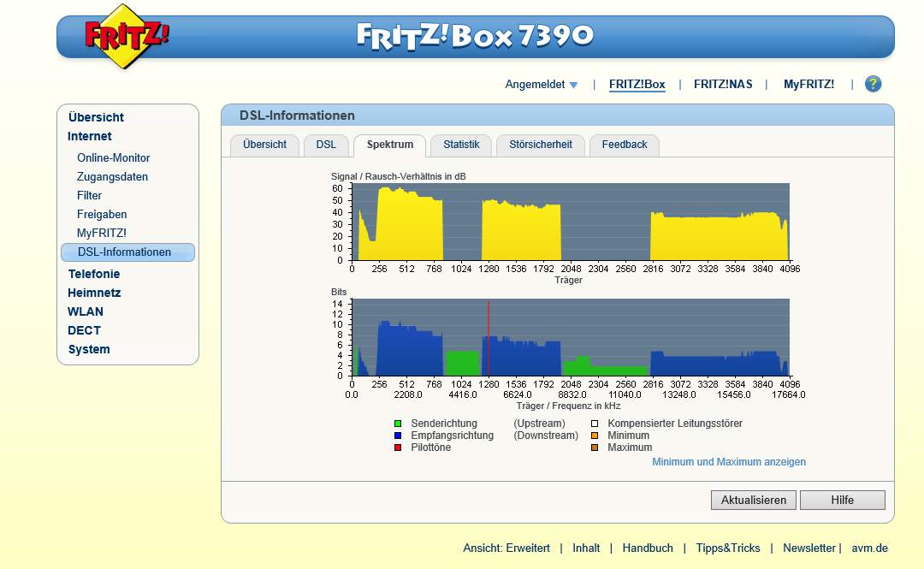Switch to the Störsicherheit tab
The width and height of the screenshot is (924, 569).
click(541, 145)
